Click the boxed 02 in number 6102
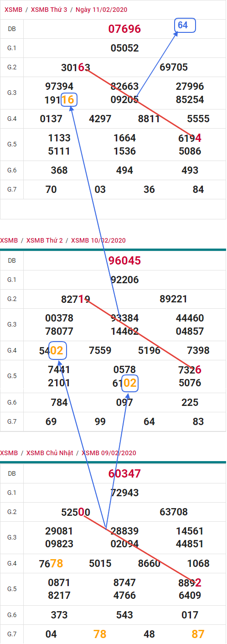 tap(129, 383)
